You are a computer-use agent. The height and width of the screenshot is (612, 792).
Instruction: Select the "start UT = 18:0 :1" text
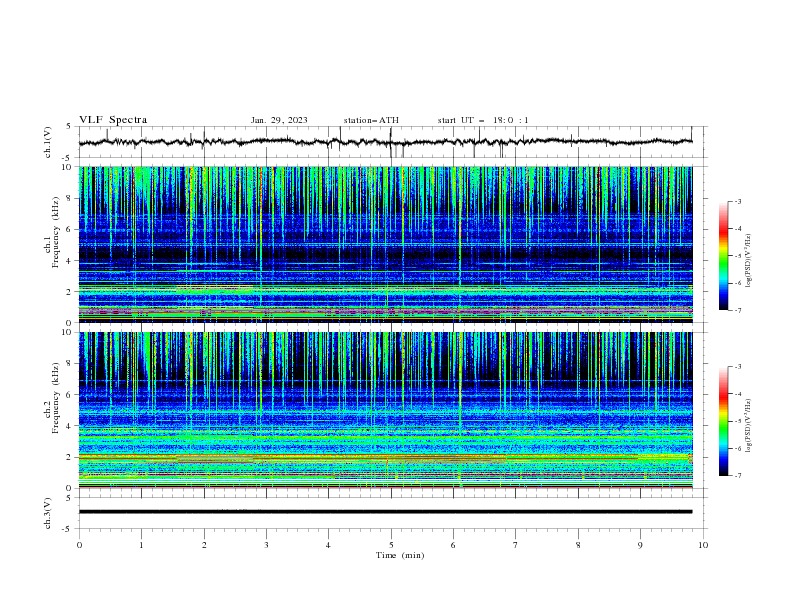pyautogui.click(x=483, y=120)
